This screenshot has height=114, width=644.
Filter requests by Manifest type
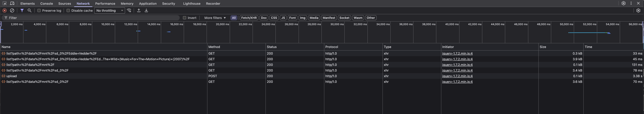coord(329,18)
